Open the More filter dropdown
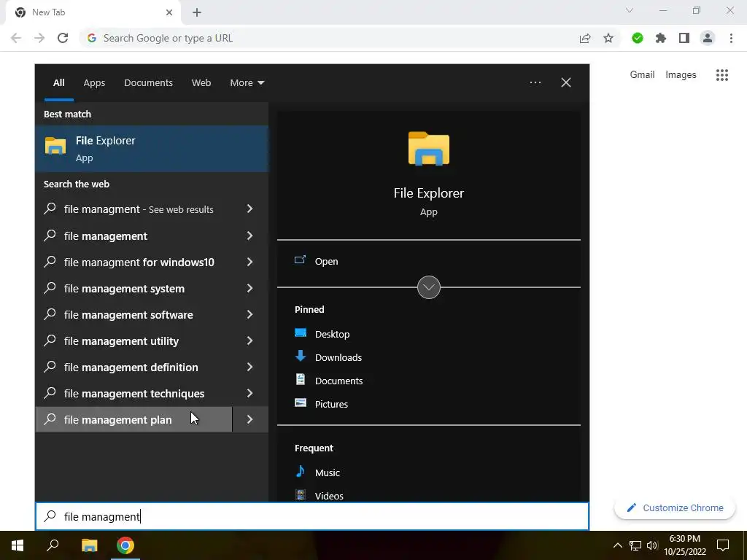The width and height of the screenshot is (747, 560). [247, 83]
